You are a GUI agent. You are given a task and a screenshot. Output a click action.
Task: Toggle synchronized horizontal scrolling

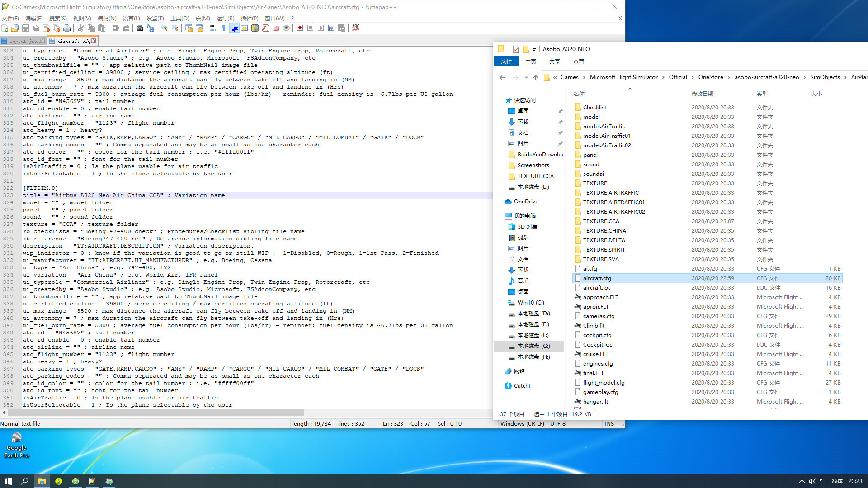pos(199,28)
